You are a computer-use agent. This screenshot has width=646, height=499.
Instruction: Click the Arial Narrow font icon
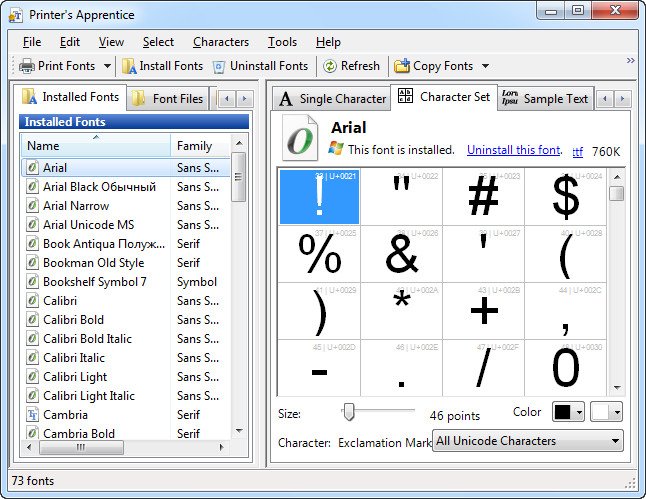(32, 206)
